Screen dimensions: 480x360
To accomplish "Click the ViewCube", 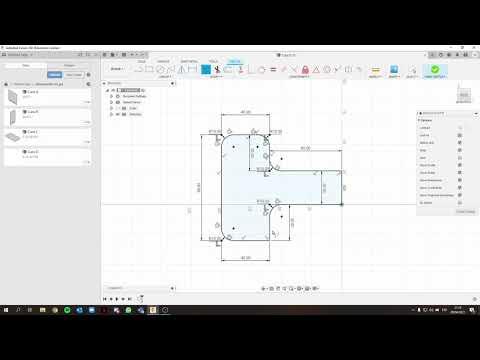I will pos(464,94).
